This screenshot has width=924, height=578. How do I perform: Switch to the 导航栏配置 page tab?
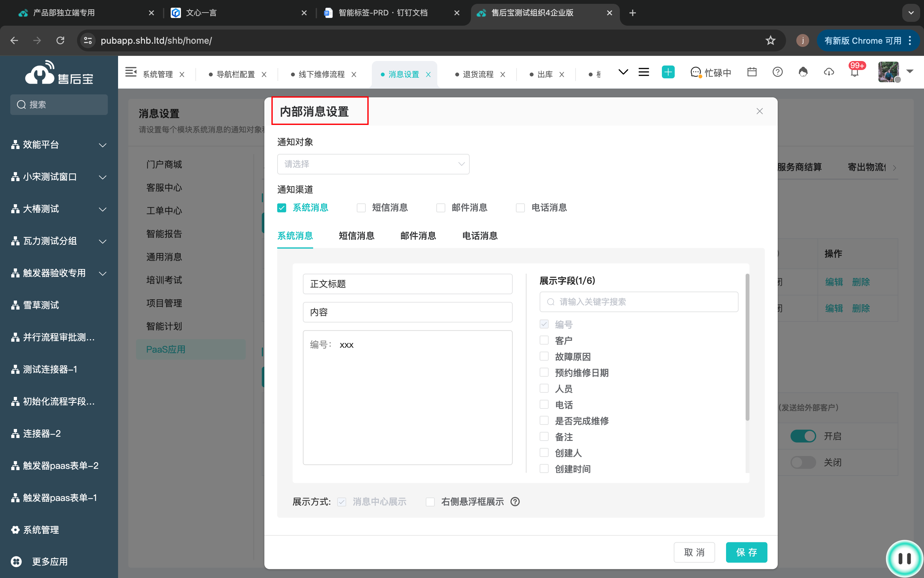(235, 74)
